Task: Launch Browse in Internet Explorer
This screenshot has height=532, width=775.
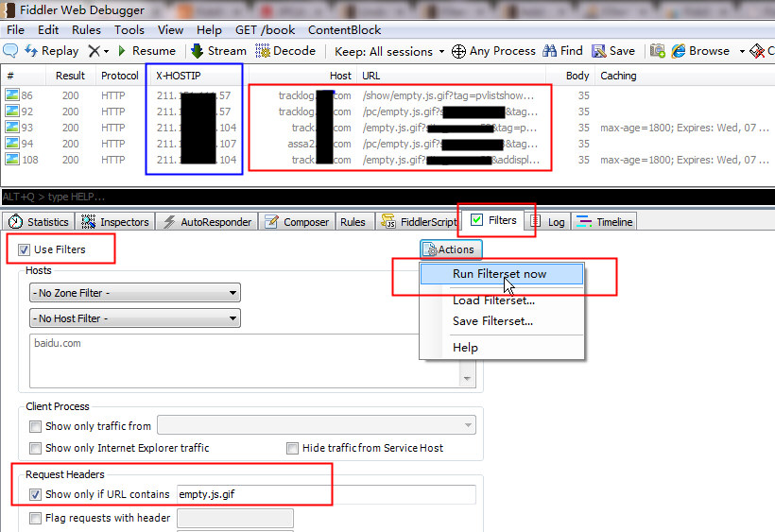Action: click(x=700, y=51)
